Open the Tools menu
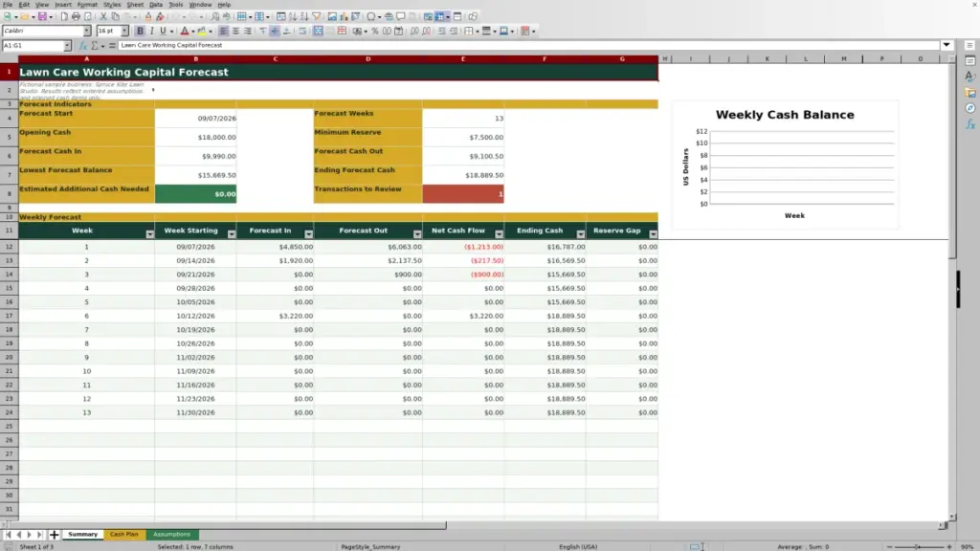This screenshot has height=551, width=980. (176, 5)
